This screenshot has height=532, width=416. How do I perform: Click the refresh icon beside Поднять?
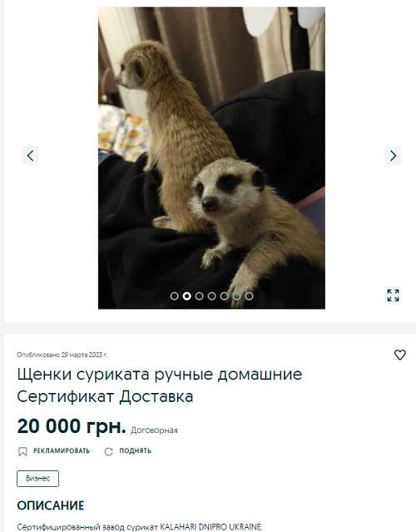pyautogui.click(x=108, y=451)
